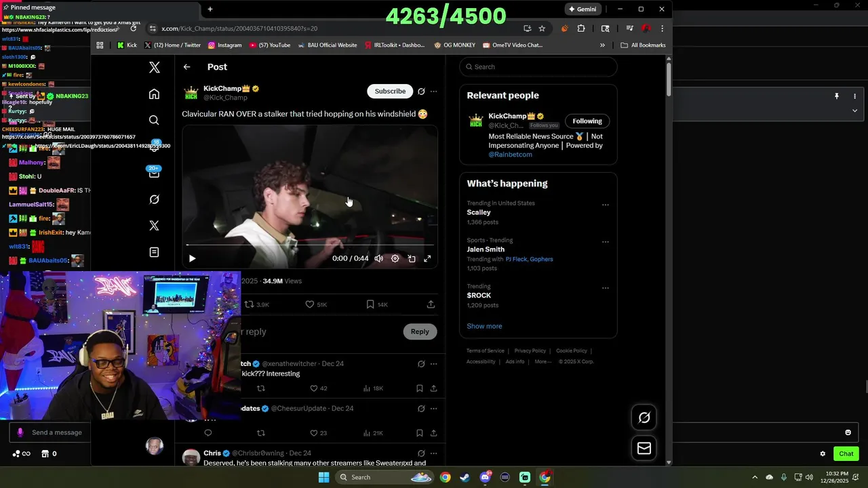The width and height of the screenshot is (868, 488).
Task: Open more options on KickChamp's post
Action: (434, 91)
